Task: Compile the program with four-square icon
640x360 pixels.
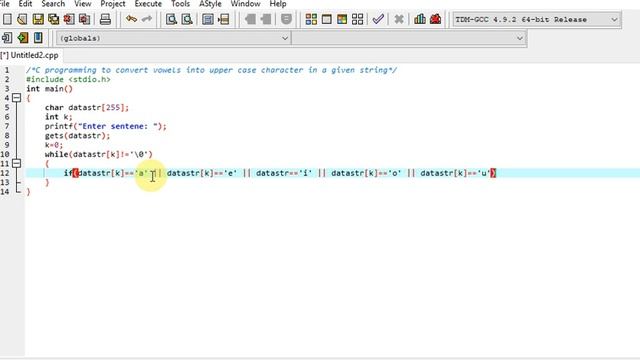Action: tap(311, 19)
